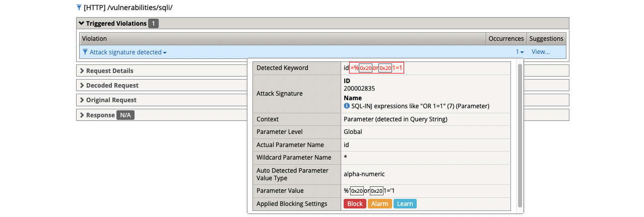Click the filter icon before Attack signature detected

pyautogui.click(x=85, y=52)
